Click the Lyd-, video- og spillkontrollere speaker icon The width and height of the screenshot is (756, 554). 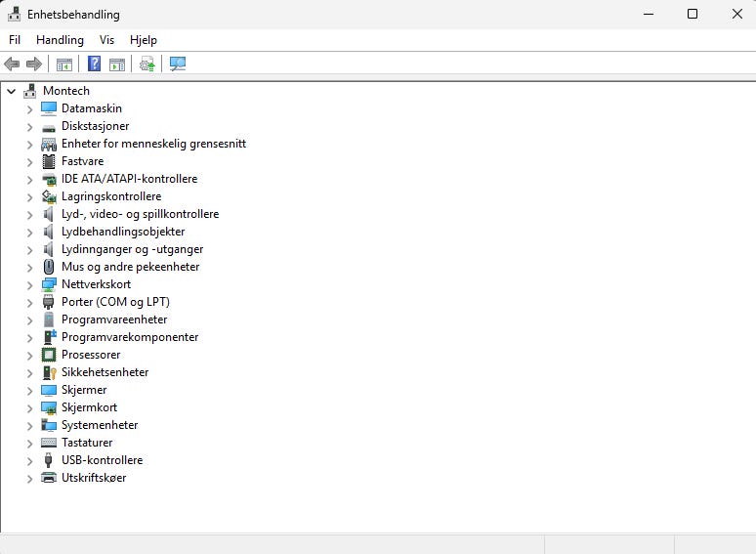tap(48, 214)
